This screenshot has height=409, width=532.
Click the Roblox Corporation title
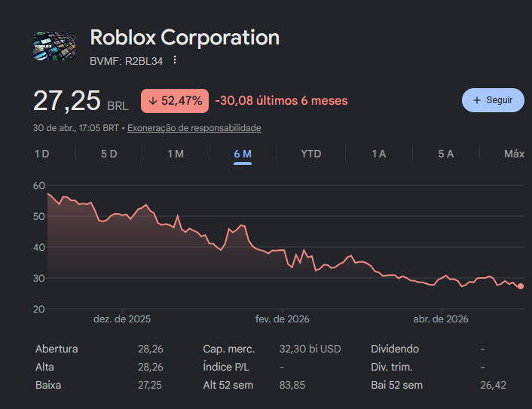(x=185, y=37)
